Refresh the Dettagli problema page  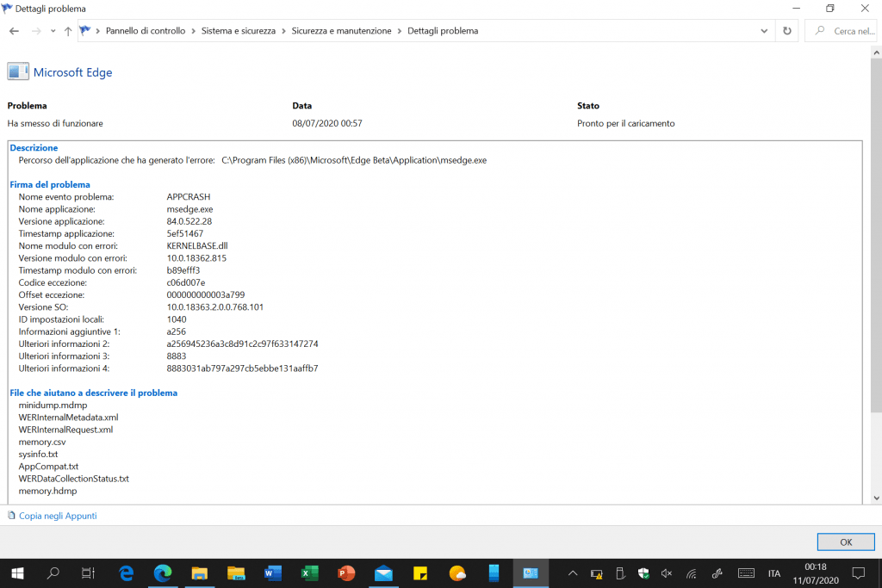[x=786, y=31]
